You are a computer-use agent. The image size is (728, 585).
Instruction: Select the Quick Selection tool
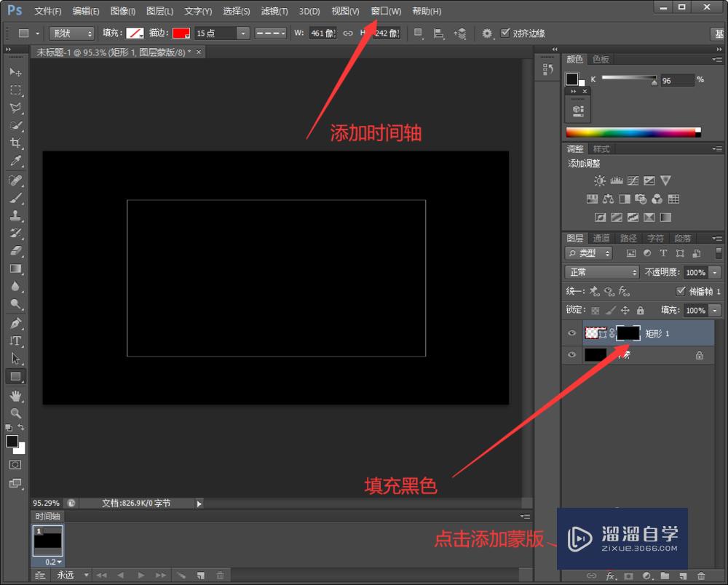pyautogui.click(x=15, y=125)
